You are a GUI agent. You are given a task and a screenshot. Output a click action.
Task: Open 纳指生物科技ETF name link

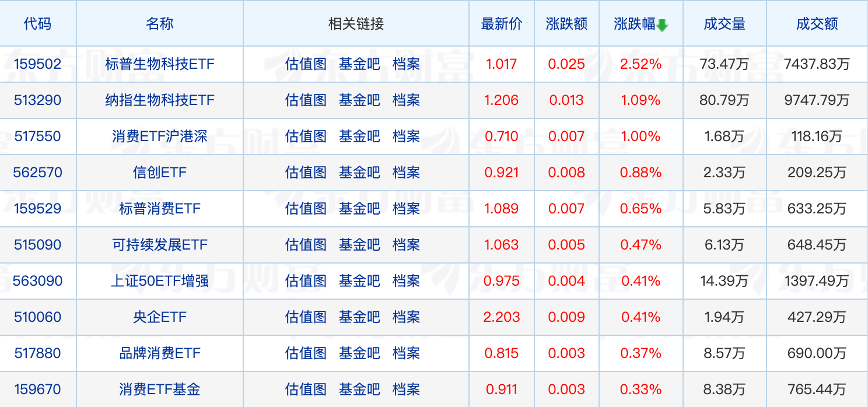[x=160, y=100]
